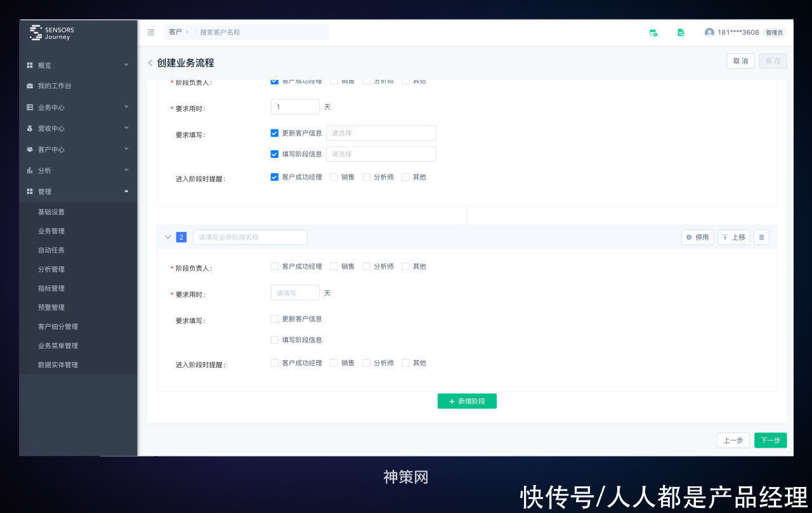Expand the 分析 menu chevron

[126, 169]
